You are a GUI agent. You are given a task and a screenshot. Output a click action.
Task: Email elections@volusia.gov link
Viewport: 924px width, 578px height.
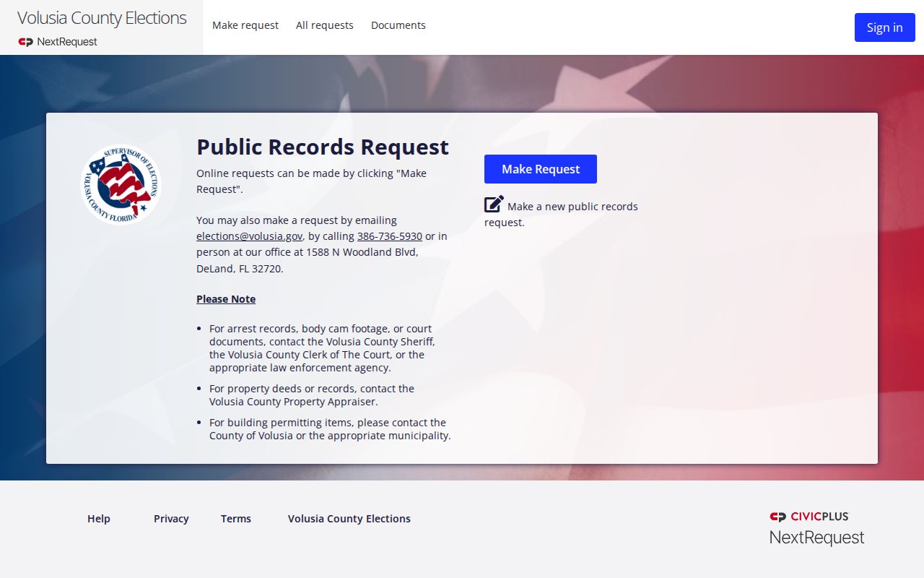click(x=249, y=236)
